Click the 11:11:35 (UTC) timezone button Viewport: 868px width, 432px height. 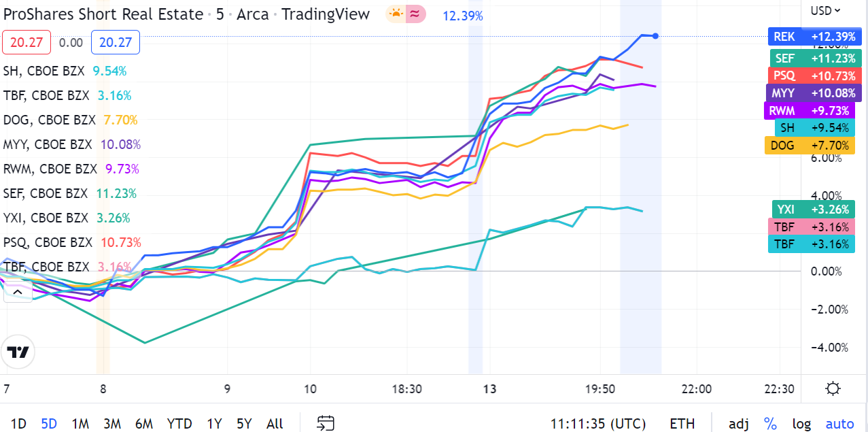click(598, 423)
